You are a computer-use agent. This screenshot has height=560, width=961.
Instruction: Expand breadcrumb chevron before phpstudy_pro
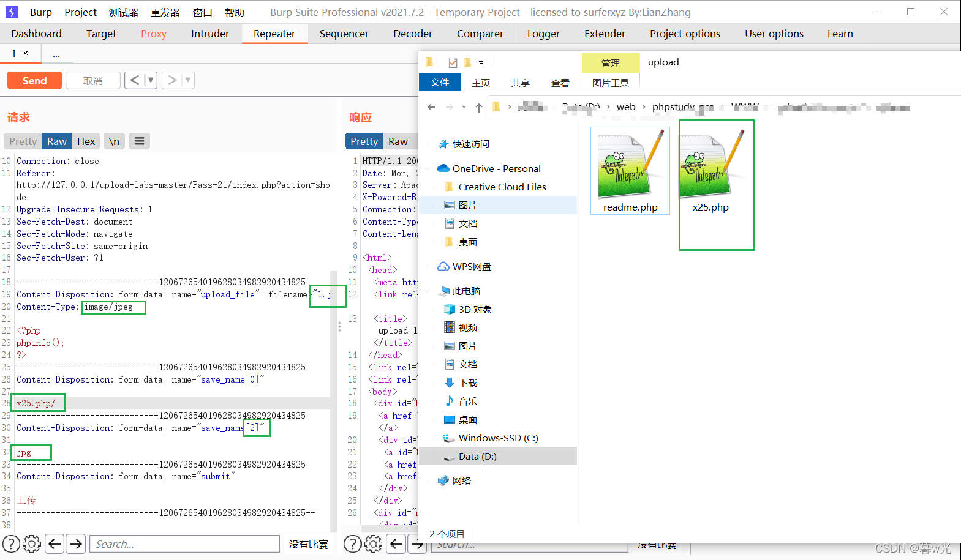[x=644, y=107]
